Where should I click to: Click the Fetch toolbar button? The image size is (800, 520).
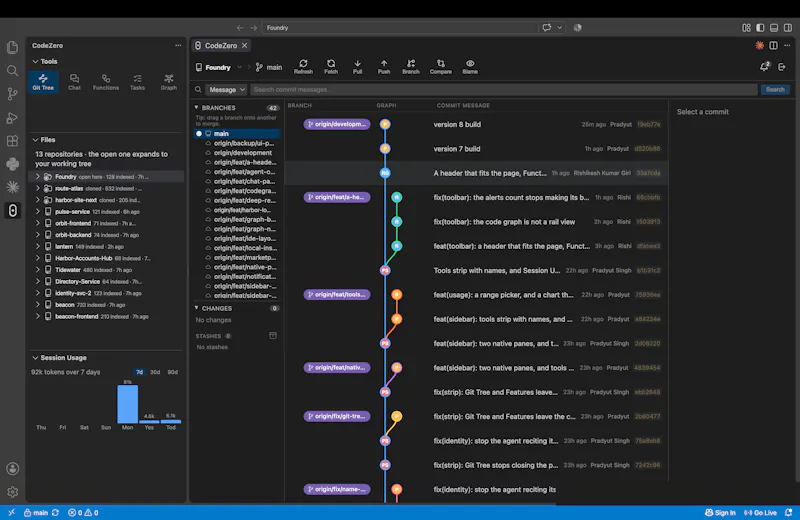point(331,66)
